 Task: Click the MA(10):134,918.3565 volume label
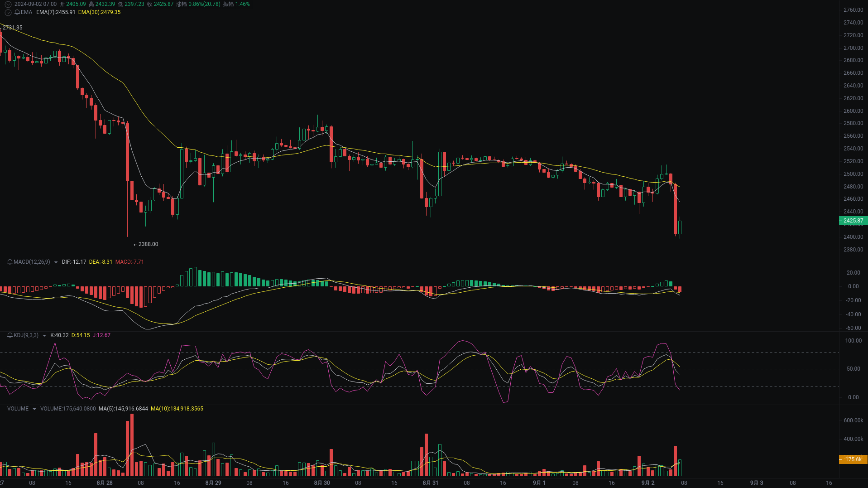pos(177,408)
